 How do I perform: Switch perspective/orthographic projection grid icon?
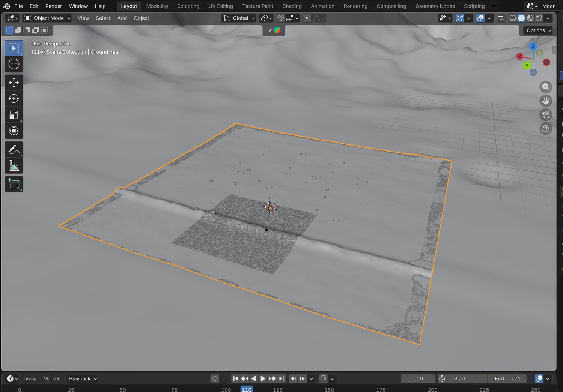tap(546, 129)
